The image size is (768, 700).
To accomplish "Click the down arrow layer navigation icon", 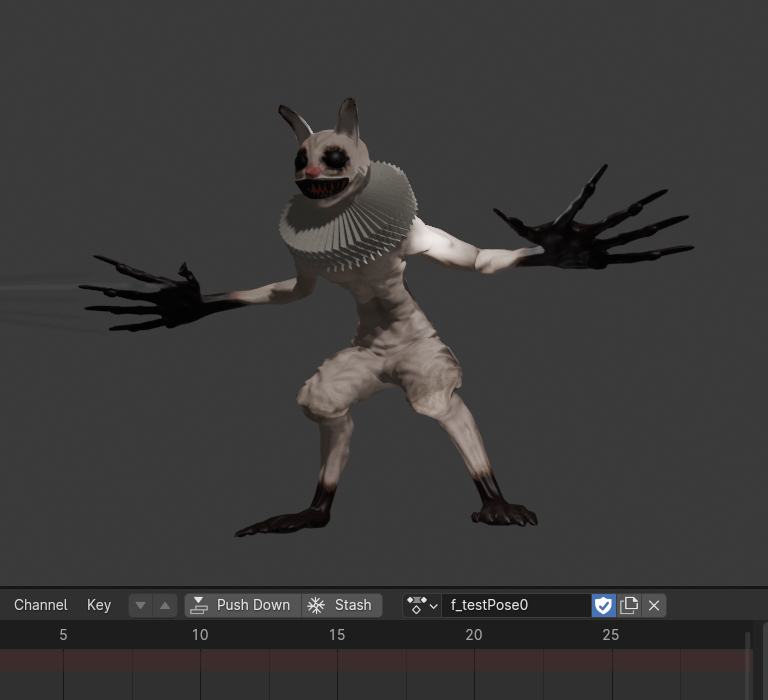I will pyautogui.click(x=141, y=605).
